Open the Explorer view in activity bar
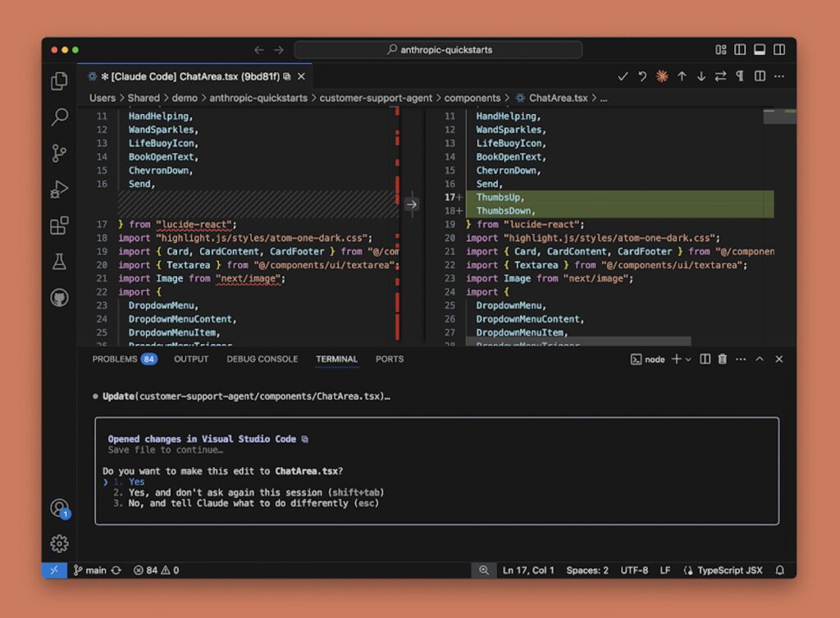Image resolution: width=840 pixels, height=618 pixels. click(59, 81)
